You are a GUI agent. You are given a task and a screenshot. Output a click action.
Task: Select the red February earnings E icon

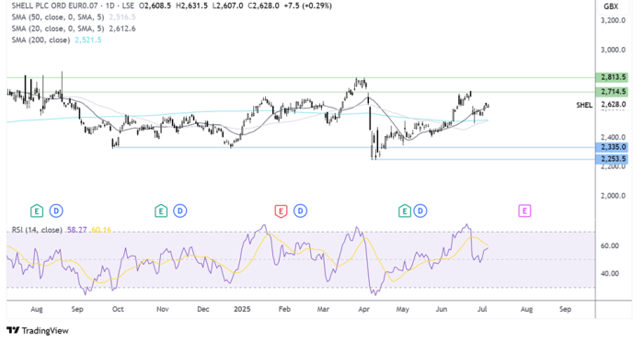coord(281,211)
